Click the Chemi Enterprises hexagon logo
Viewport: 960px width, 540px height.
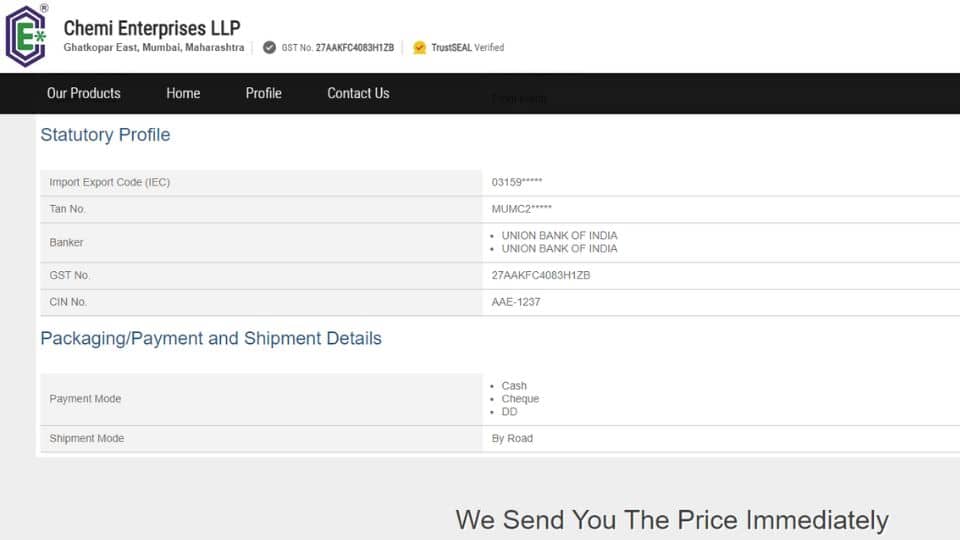click(26, 35)
